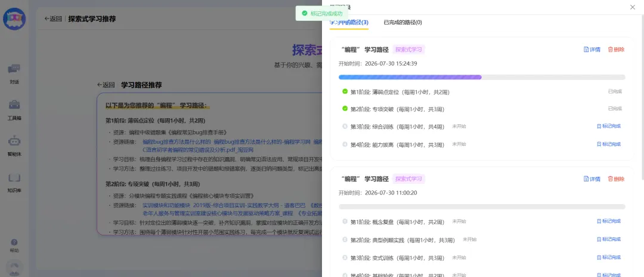
Task: Click 已完成 status on 专项突破 row
Action: (x=615, y=109)
